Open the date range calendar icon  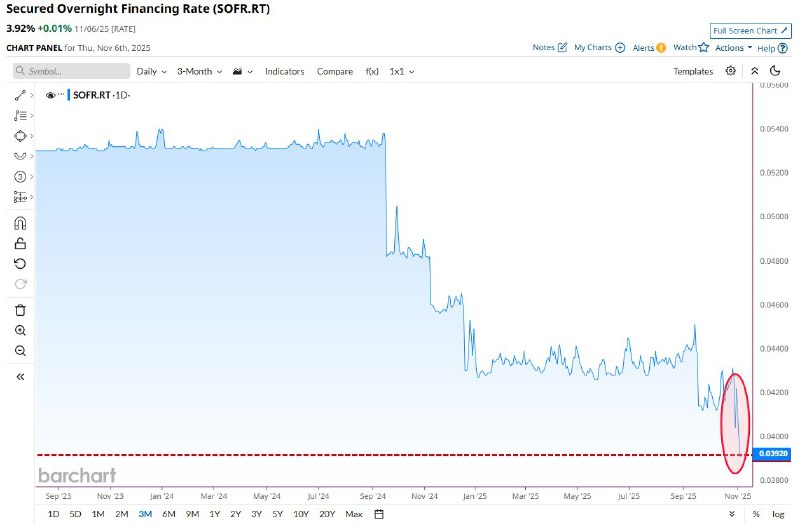[379, 514]
